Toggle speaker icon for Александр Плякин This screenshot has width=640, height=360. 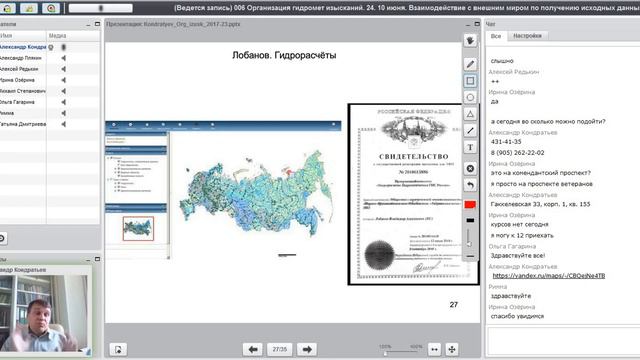(x=64, y=58)
